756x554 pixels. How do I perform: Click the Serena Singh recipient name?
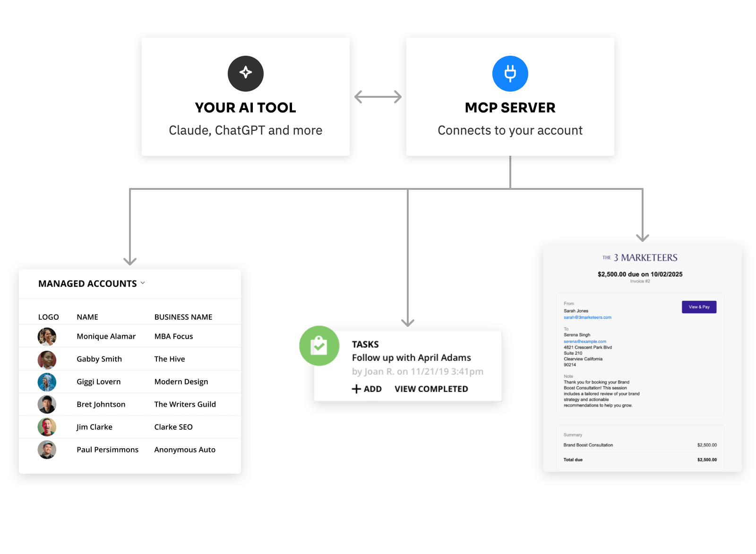(x=577, y=335)
